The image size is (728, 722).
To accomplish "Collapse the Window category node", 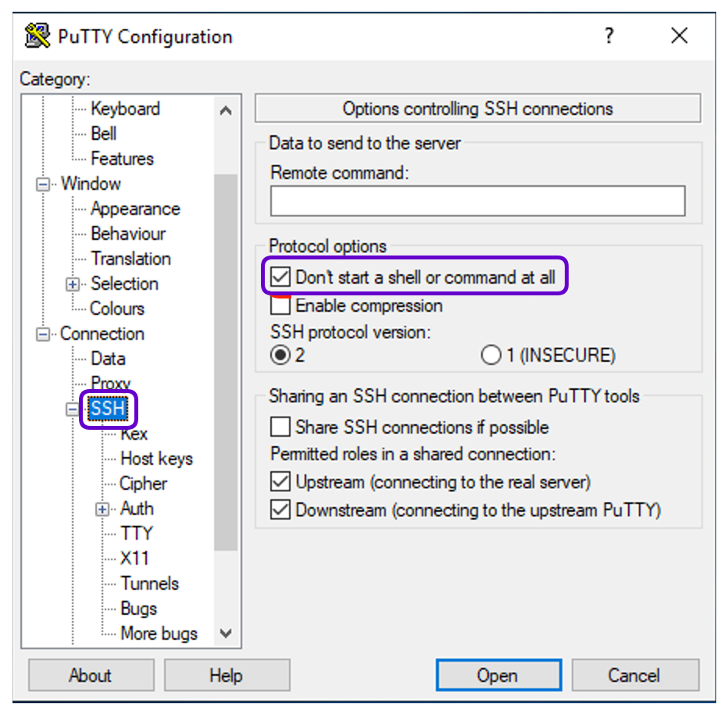I will click(x=43, y=185).
